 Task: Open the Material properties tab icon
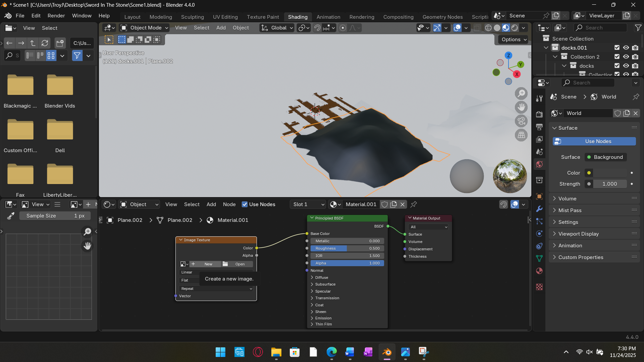(539, 271)
